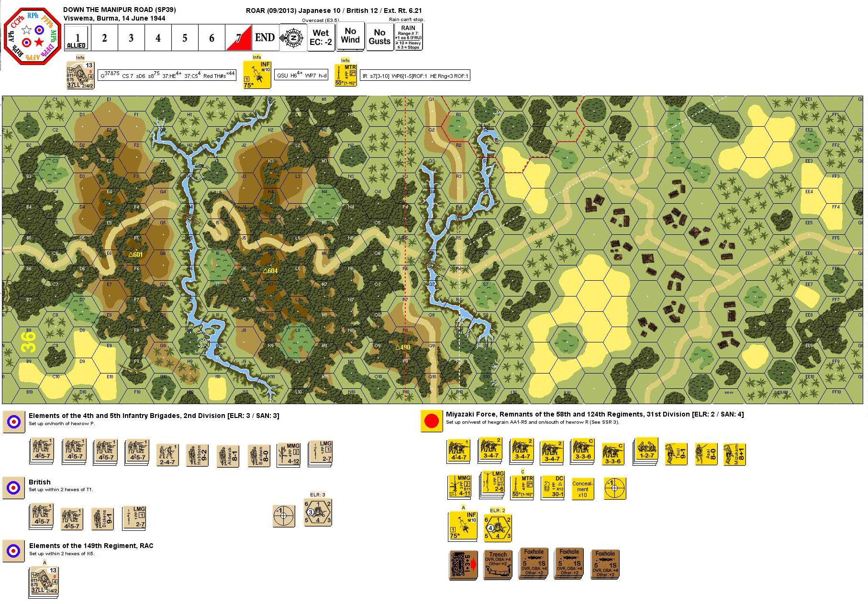
Task: Click the north compass rose marker
Action: tap(293, 38)
